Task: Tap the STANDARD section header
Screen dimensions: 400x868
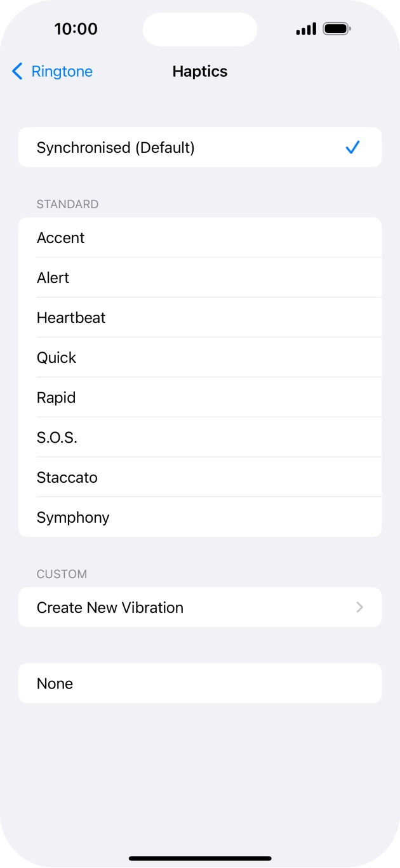Action: 67,204
